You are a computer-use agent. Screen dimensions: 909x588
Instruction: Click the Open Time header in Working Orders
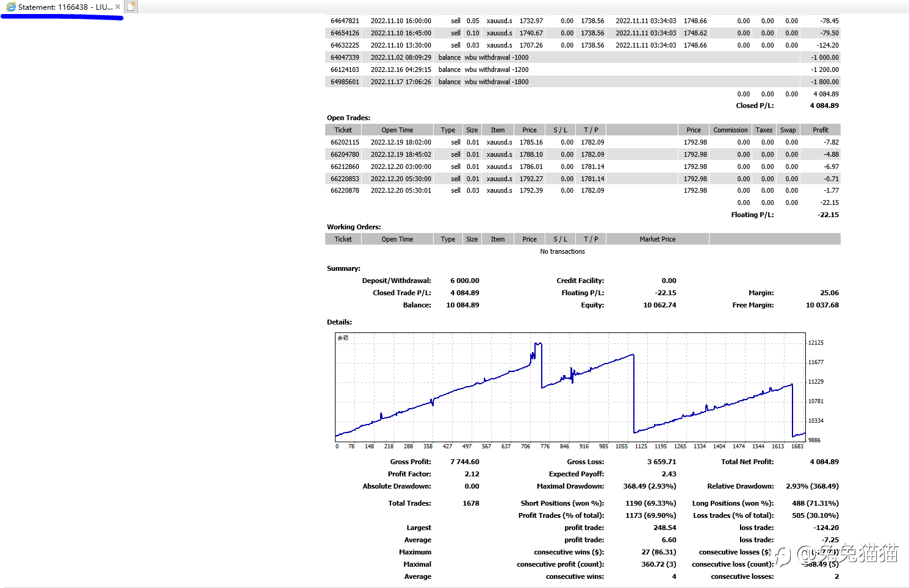pyautogui.click(x=397, y=239)
